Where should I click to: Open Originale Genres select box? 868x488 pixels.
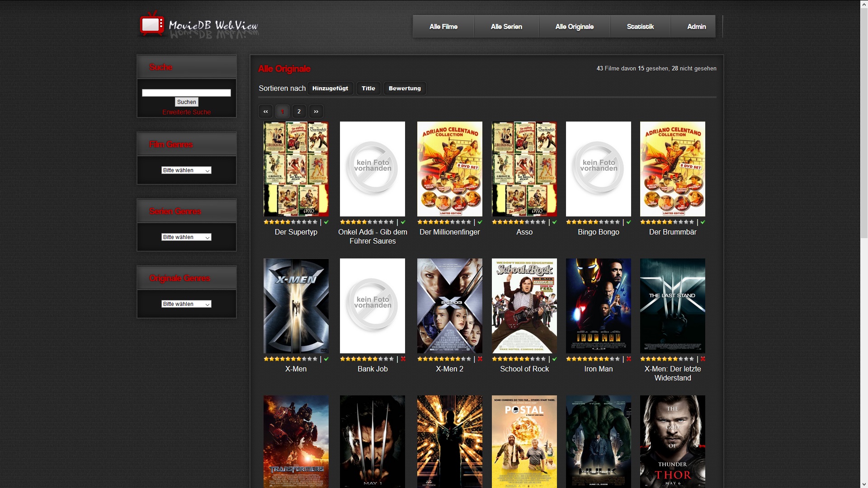pyautogui.click(x=186, y=304)
